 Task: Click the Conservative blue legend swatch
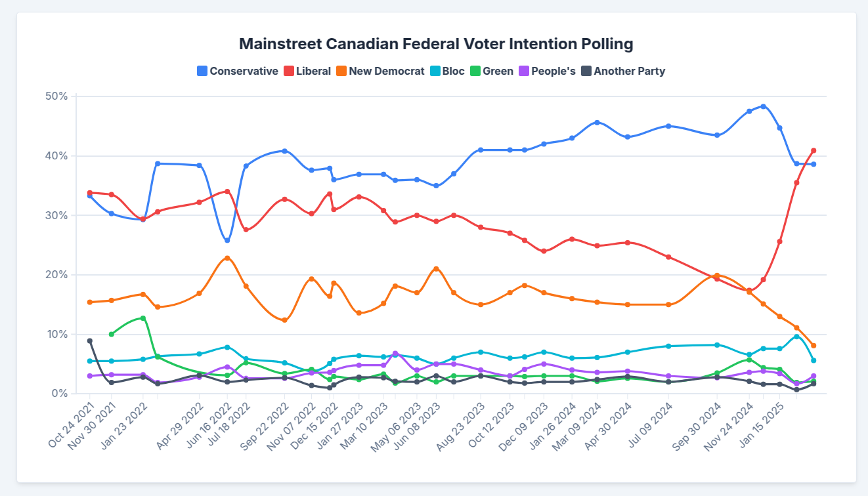[x=202, y=71]
